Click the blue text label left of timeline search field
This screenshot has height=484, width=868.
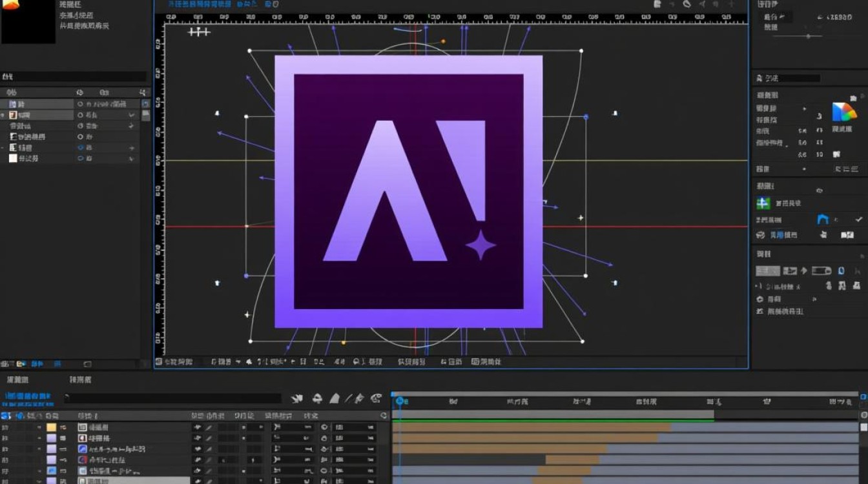pos(28,396)
